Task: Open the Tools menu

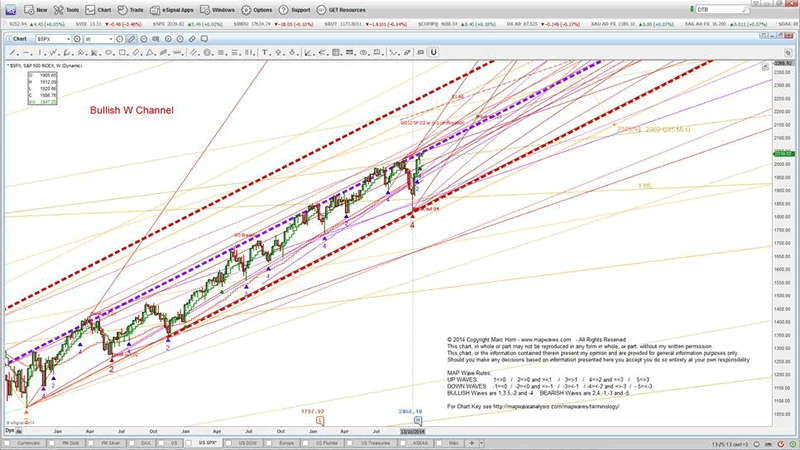Action: point(66,10)
